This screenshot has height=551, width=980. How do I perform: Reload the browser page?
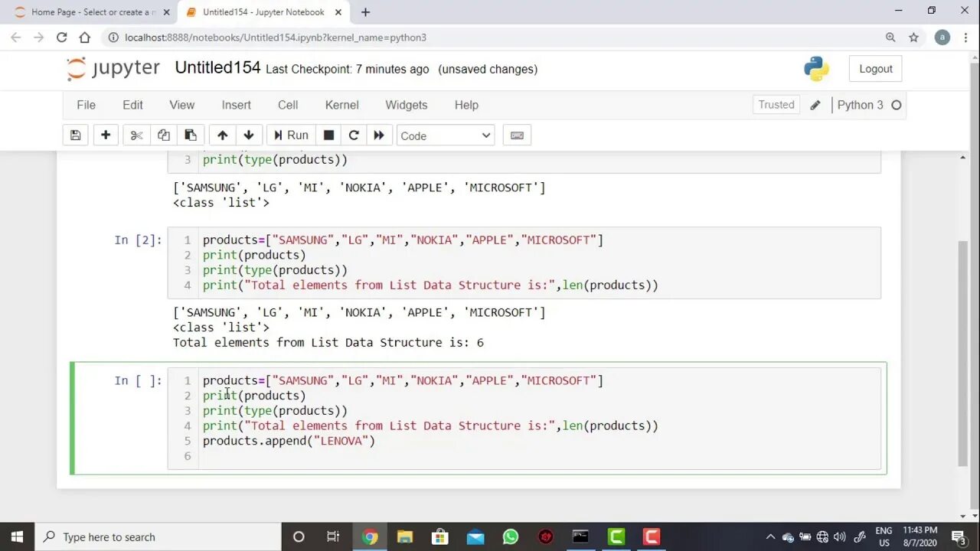[x=61, y=37]
